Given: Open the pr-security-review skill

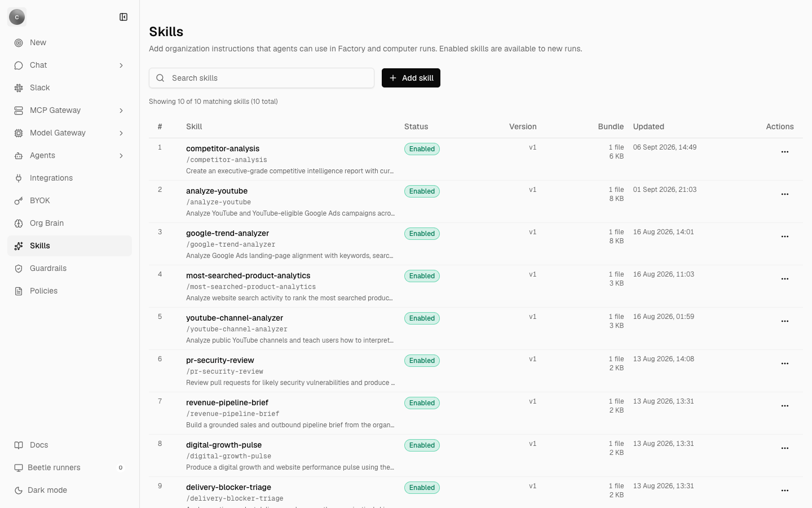Looking at the screenshot, I should tap(220, 360).
